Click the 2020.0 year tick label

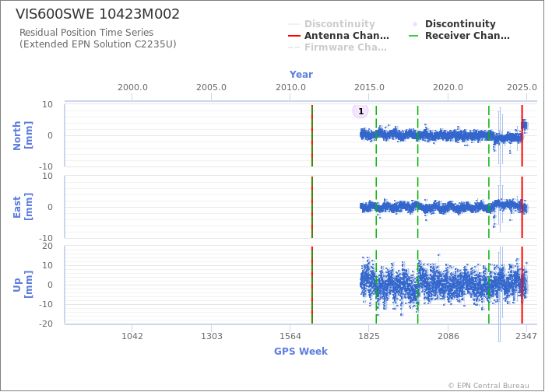point(448,87)
